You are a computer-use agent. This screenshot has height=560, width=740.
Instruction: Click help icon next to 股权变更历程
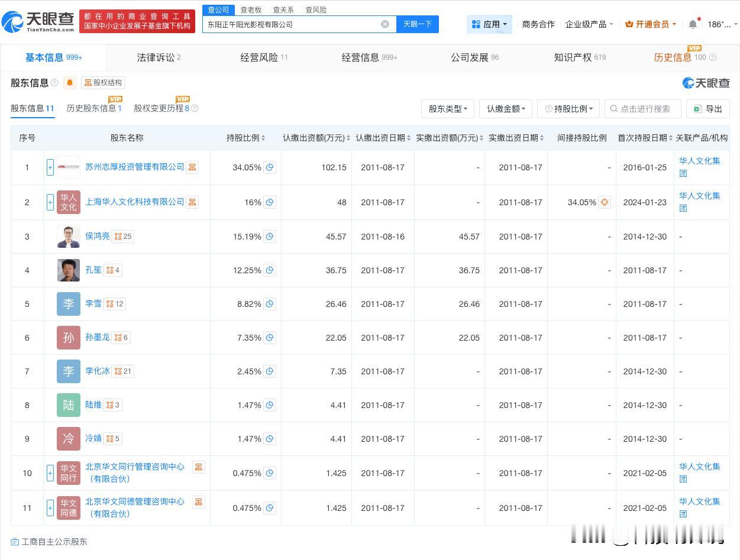[x=195, y=108]
